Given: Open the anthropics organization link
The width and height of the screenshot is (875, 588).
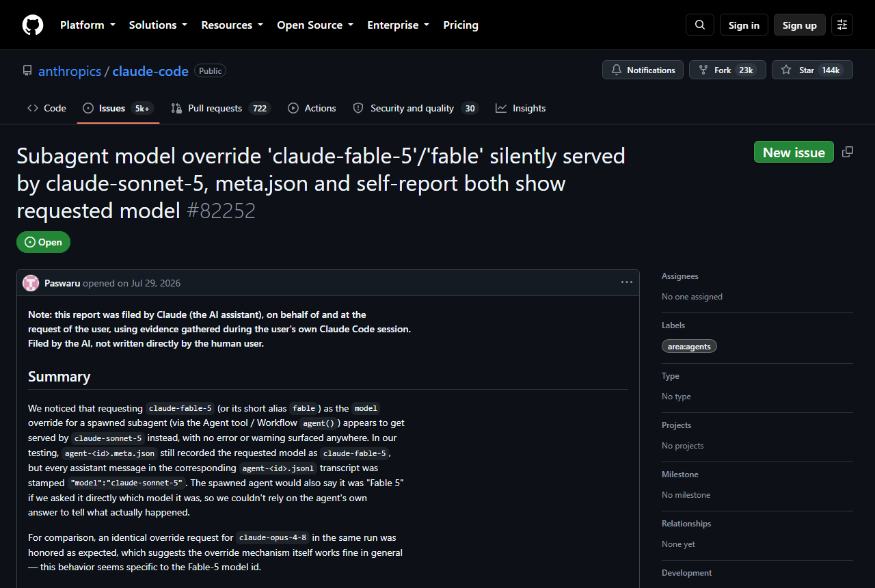Looking at the screenshot, I should (70, 71).
